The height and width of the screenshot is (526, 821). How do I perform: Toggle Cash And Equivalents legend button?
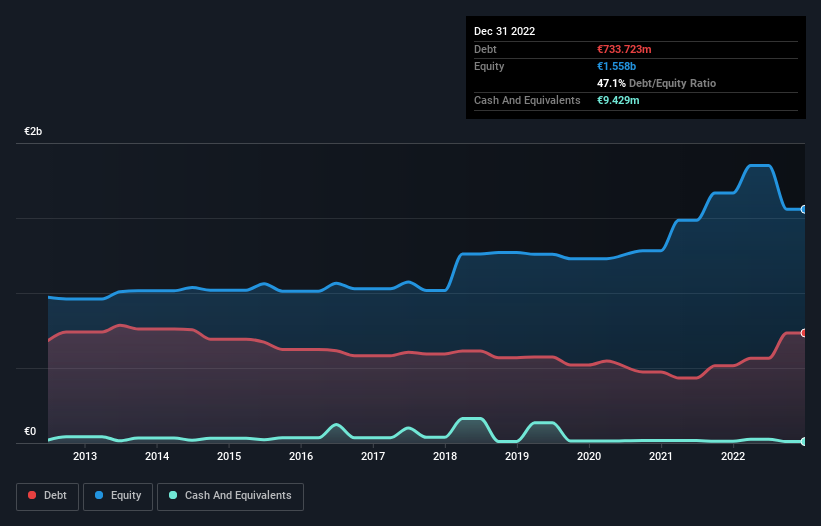tap(230, 496)
